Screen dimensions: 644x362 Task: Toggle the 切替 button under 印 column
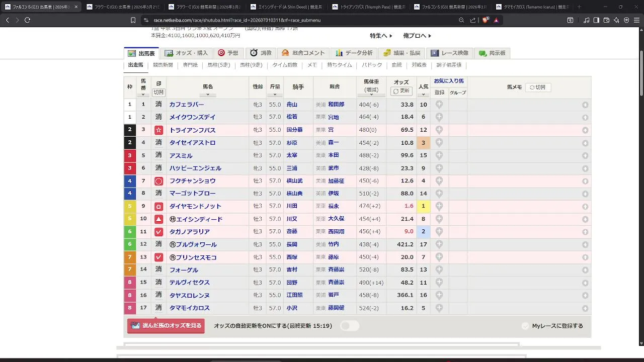pyautogui.click(x=158, y=93)
